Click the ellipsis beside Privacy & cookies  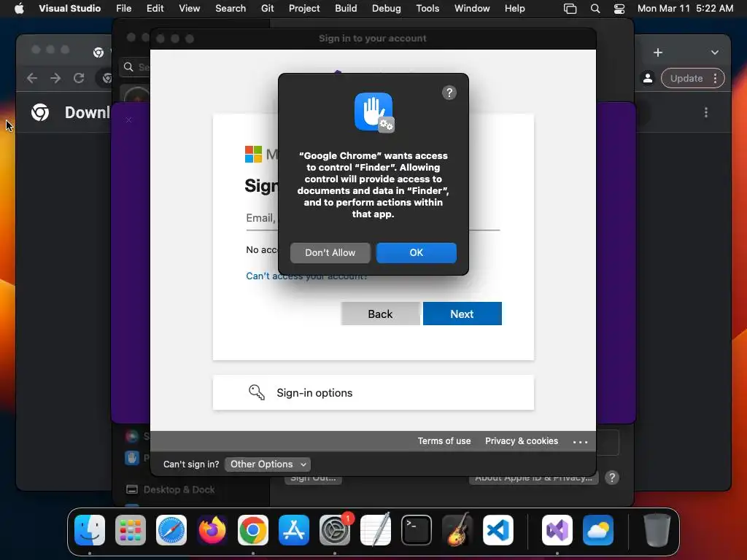pyautogui.click(x=580, y=442)
